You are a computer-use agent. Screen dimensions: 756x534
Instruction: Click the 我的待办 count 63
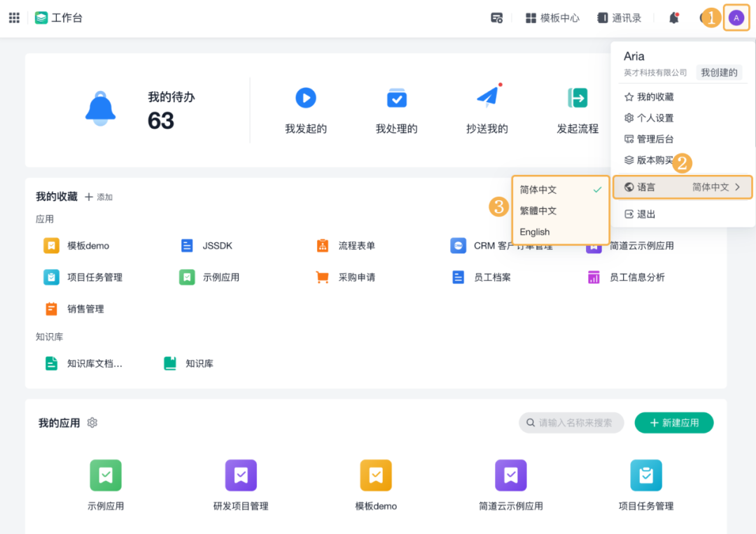pyautogui.click(x=160, y=120)
